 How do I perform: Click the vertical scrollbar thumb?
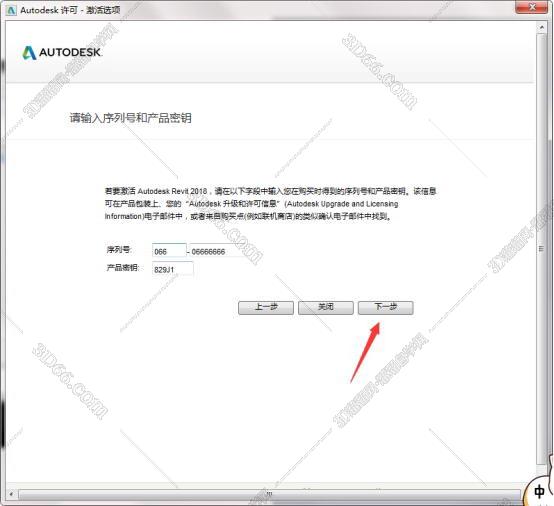click(542, 249)
